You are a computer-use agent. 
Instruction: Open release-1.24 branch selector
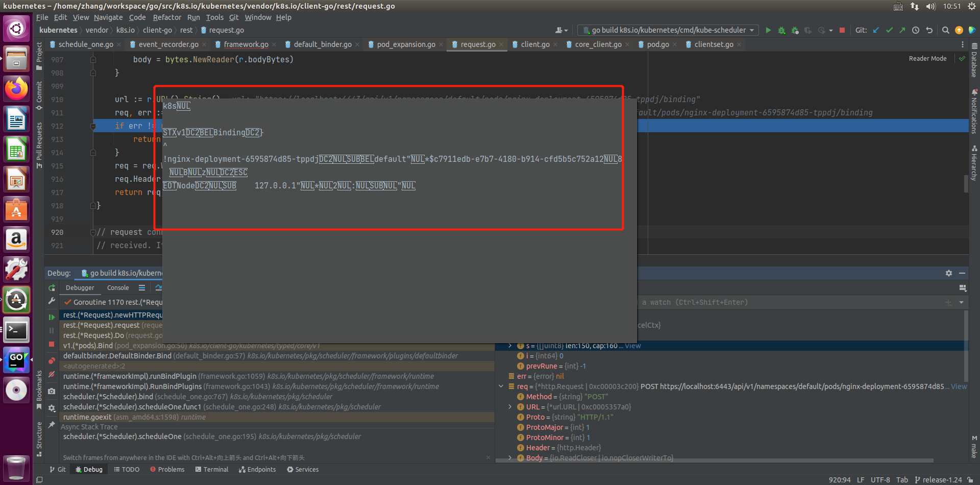tap(938, 480)
